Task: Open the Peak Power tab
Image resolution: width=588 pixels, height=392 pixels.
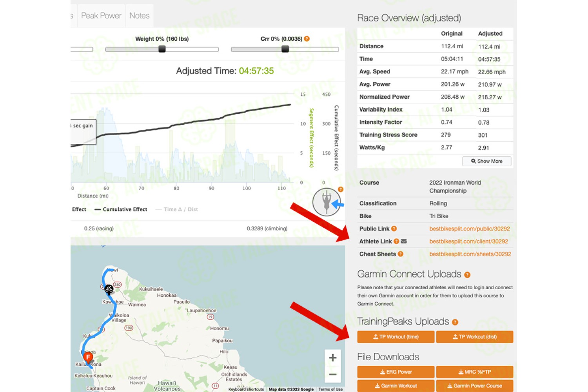Action: click(x=101, y=16)
